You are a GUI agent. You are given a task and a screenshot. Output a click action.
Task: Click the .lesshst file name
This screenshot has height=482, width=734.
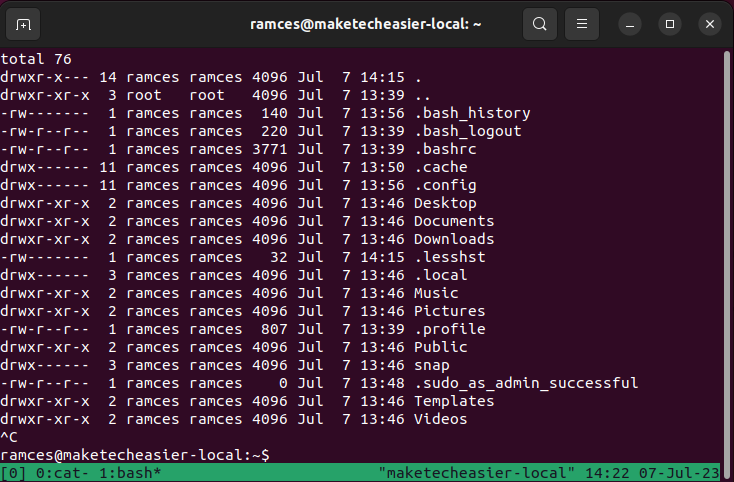pyautogui.click(x=450, y=257)
